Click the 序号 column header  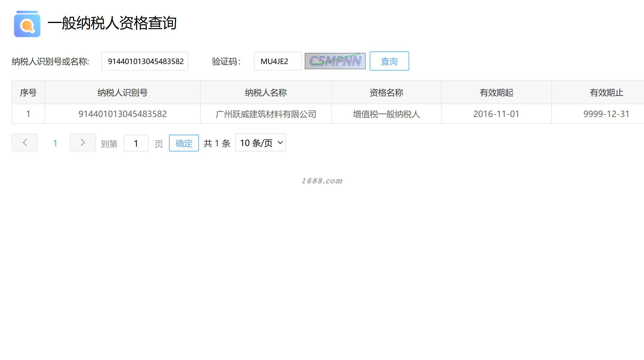28,92
